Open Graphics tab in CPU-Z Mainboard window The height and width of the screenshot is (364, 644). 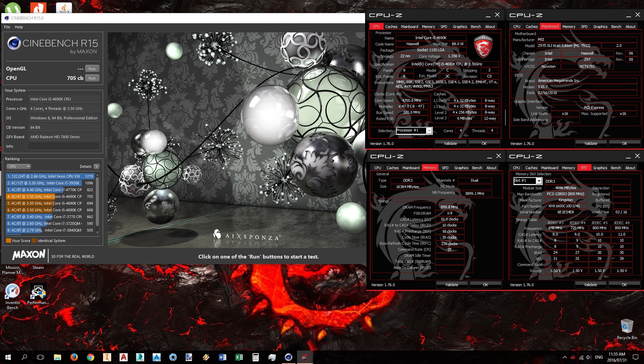pyautogui.click(x=600, y=27)
